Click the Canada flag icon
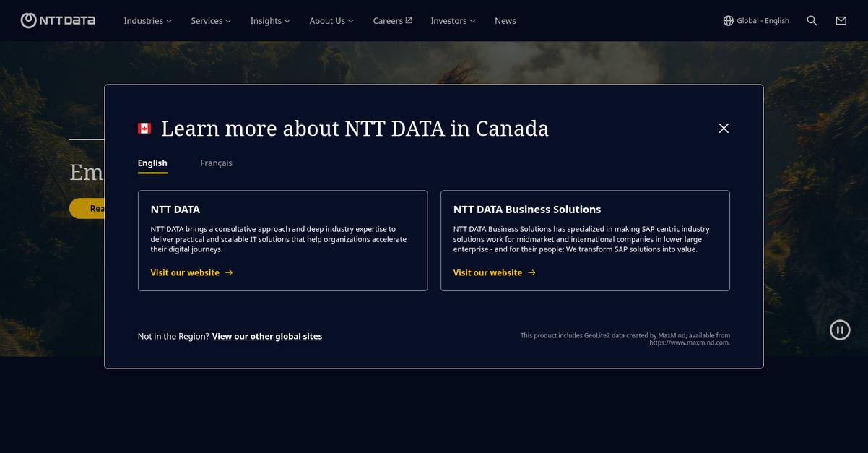This screenshot has height=453, width=868. point(144,129)
